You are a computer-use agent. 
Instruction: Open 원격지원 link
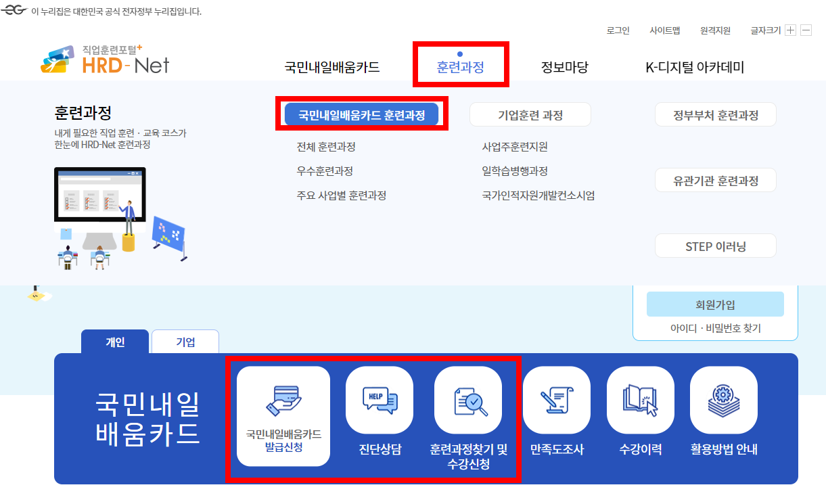pos(716,30)
